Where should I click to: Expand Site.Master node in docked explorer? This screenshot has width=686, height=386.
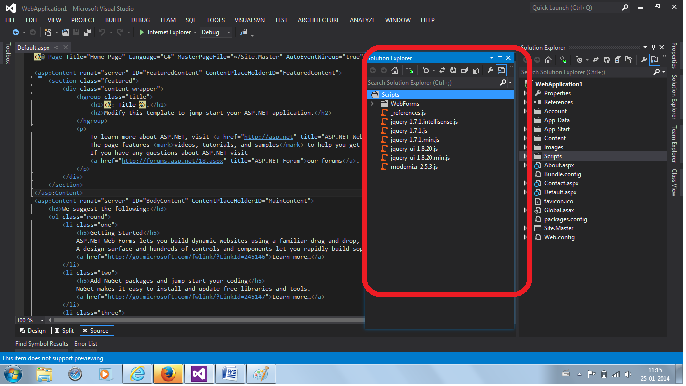[525, 228]
